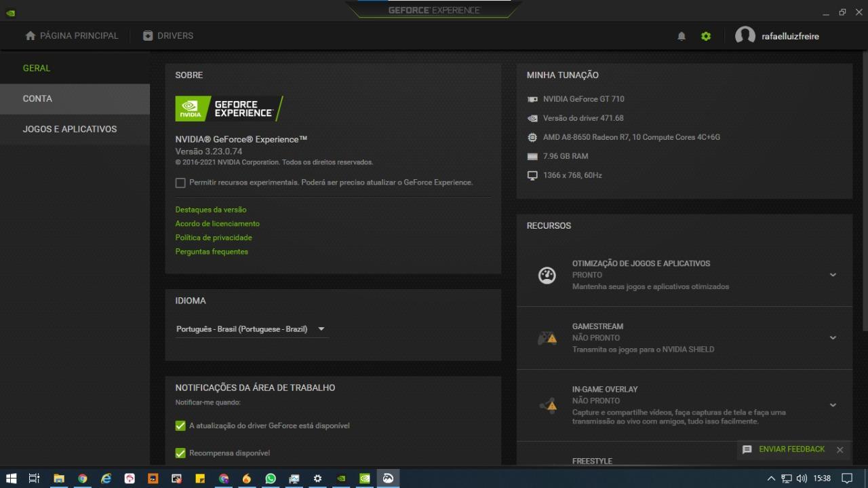
Task: Open Task View in the taskbar
Action: pyautogui.click(x=34, y=478)
